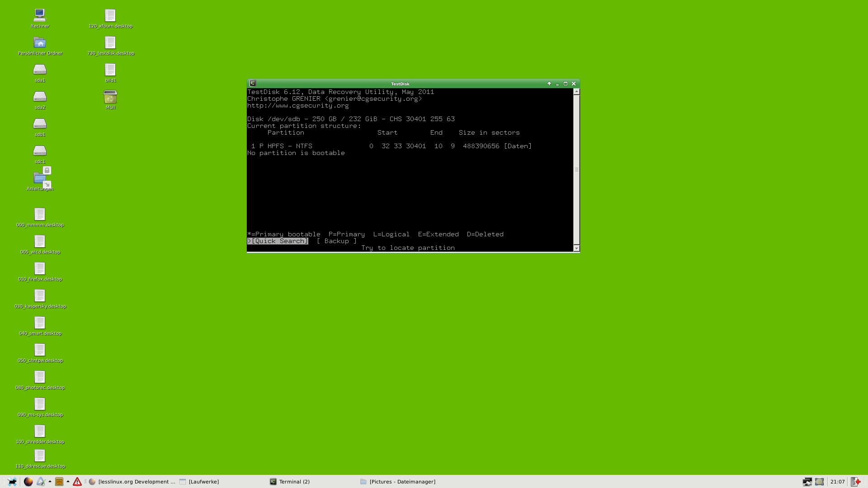Select the Backup option in TestDisk

tap(336, 241)
